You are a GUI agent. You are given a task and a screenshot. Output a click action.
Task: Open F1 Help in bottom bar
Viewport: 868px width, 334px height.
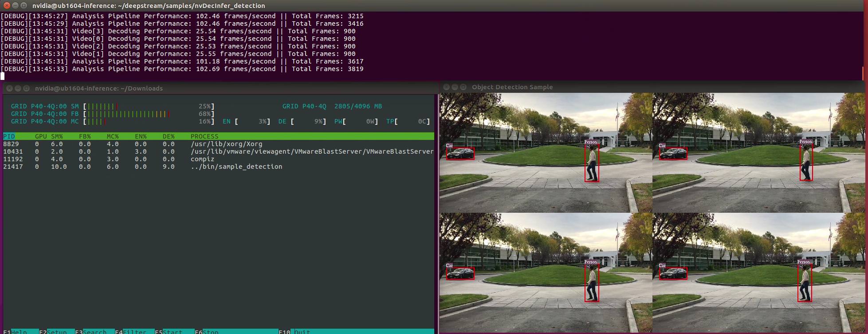pos(19,331)
